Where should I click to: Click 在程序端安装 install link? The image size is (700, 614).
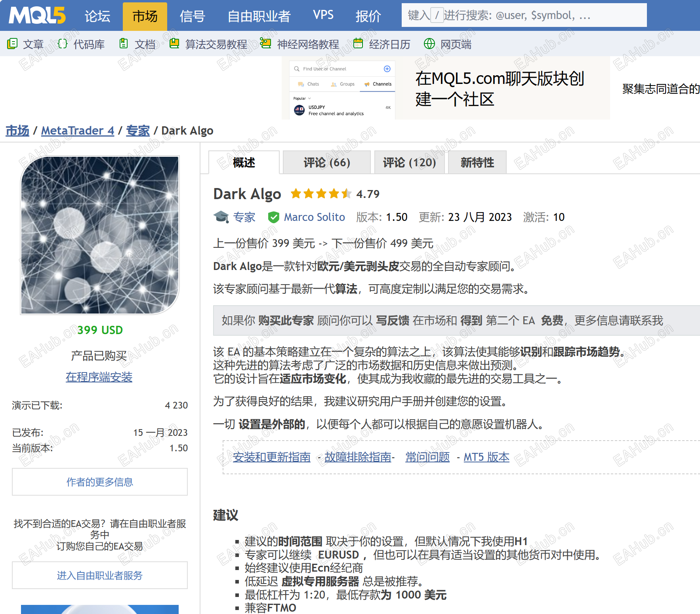click(x=99, y=377)
